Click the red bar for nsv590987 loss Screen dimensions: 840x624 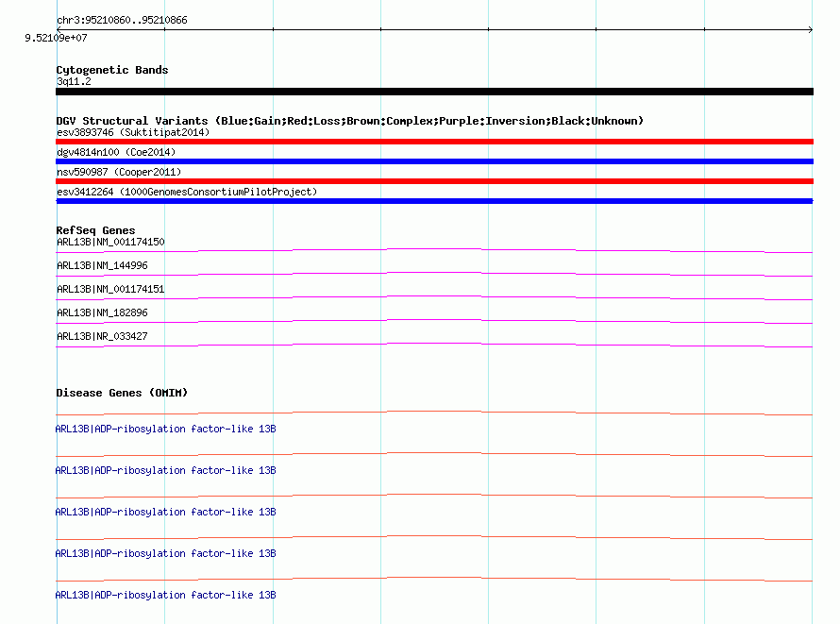point(434,181)
